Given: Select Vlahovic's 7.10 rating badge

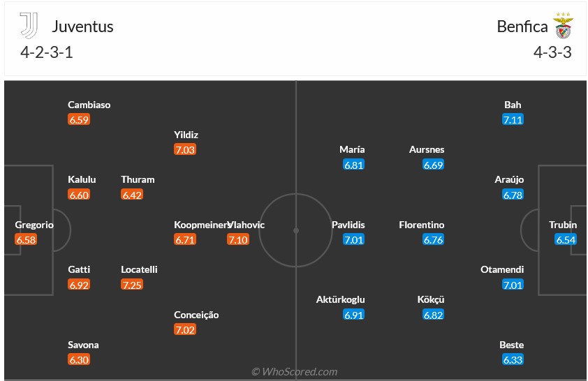Looking at the screenshot, I should 238,240.
